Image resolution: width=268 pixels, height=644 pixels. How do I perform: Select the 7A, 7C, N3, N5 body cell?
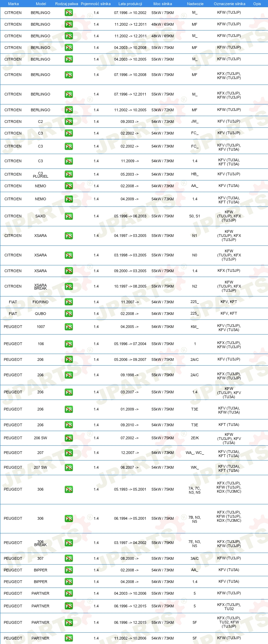point(195,491)
